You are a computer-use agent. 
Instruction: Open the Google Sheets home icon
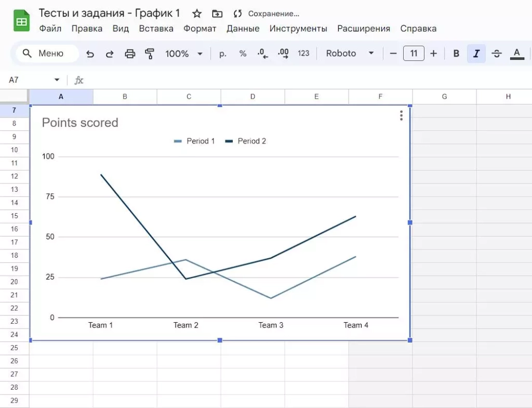pos(22,21)
